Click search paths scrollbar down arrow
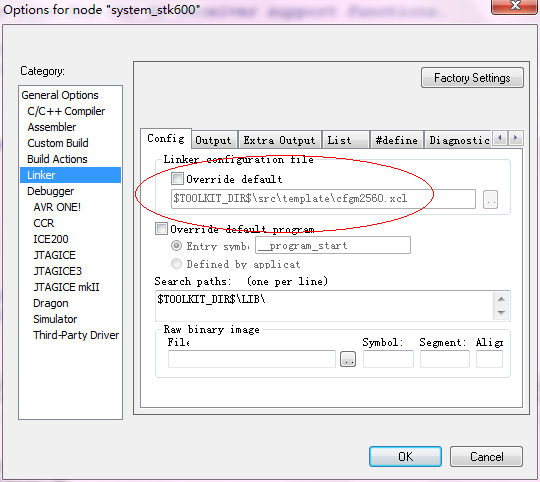The width and height of the screenshot is (540, 482). point(501,313)
